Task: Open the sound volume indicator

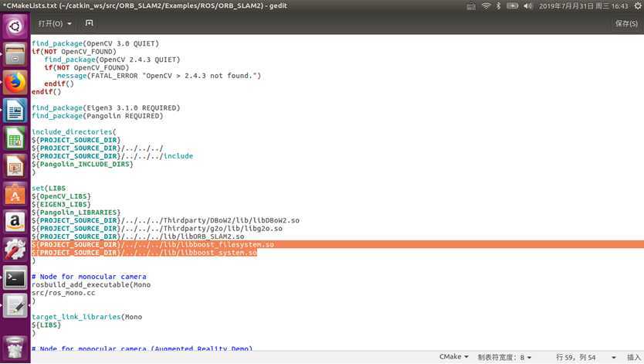Action: 527,6
